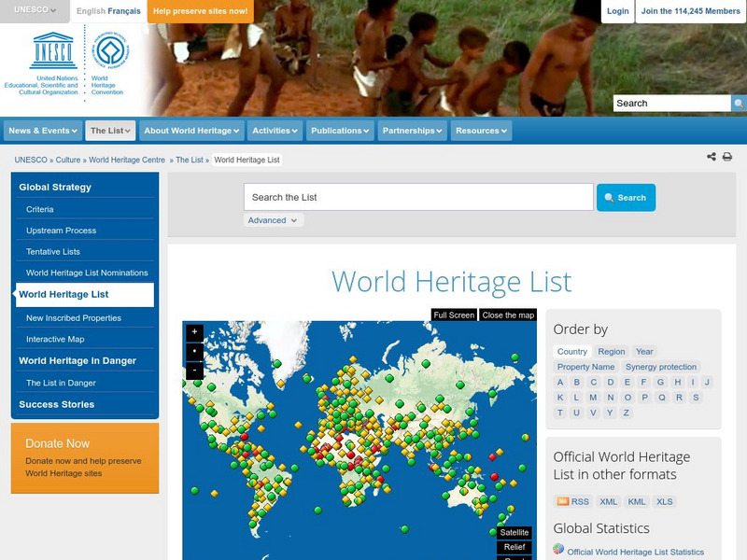
Task: Click the World Heritage Convention emblem
Action: [110, 50]
